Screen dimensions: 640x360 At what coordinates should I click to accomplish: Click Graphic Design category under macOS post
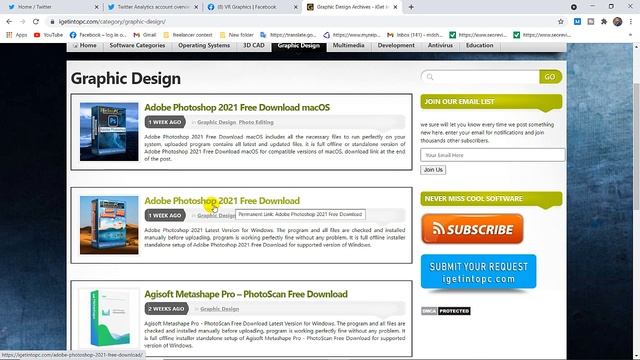pos(216,122)
